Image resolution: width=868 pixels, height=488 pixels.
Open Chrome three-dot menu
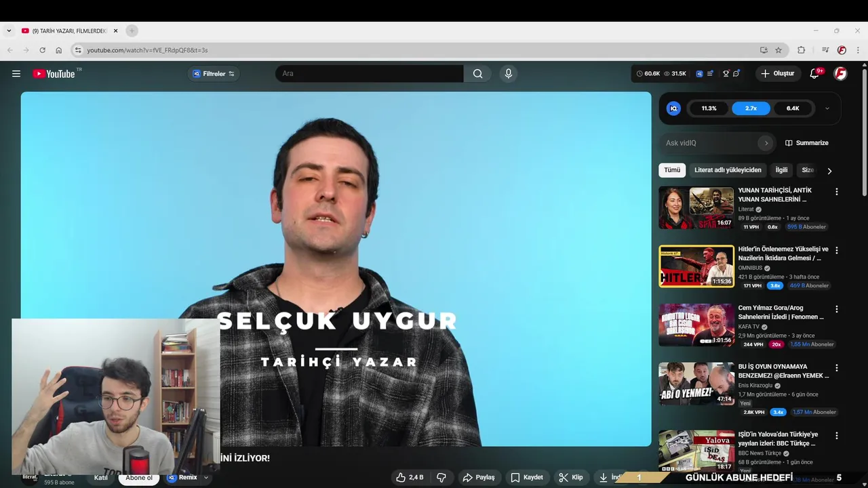(x=858, y=50)
